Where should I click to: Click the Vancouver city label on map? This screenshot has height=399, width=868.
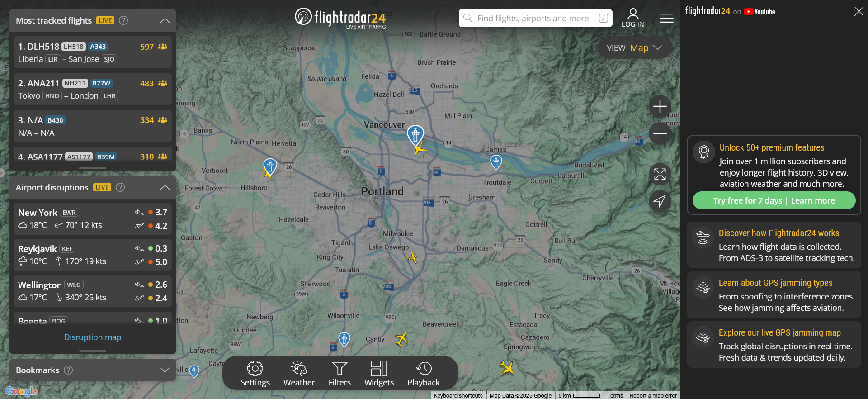pos(384,125)
